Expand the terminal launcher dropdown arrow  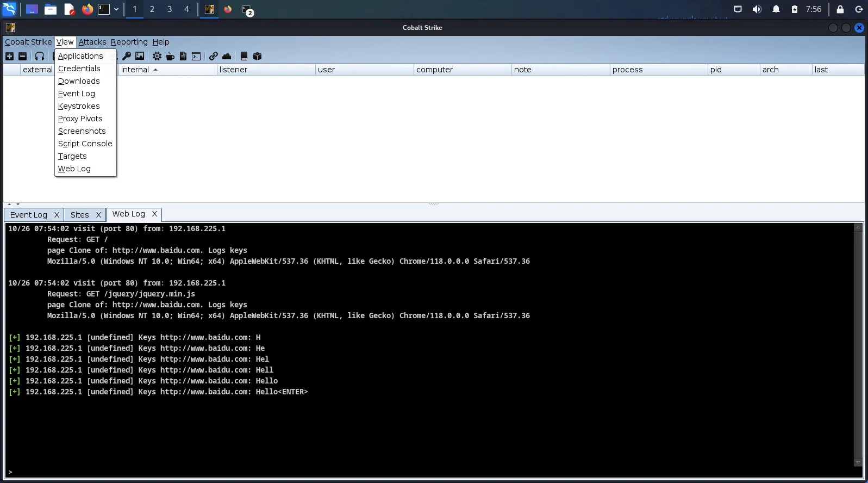click(116, 9)
